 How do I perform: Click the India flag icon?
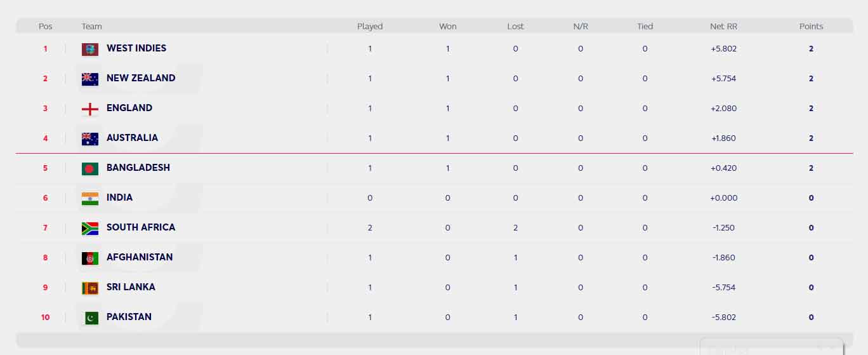pyautogui.click(x=90, y=198)
